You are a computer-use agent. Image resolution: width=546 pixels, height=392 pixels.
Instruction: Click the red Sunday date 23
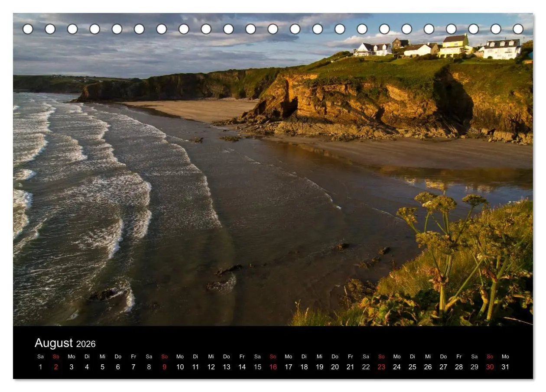coord(381,367)
